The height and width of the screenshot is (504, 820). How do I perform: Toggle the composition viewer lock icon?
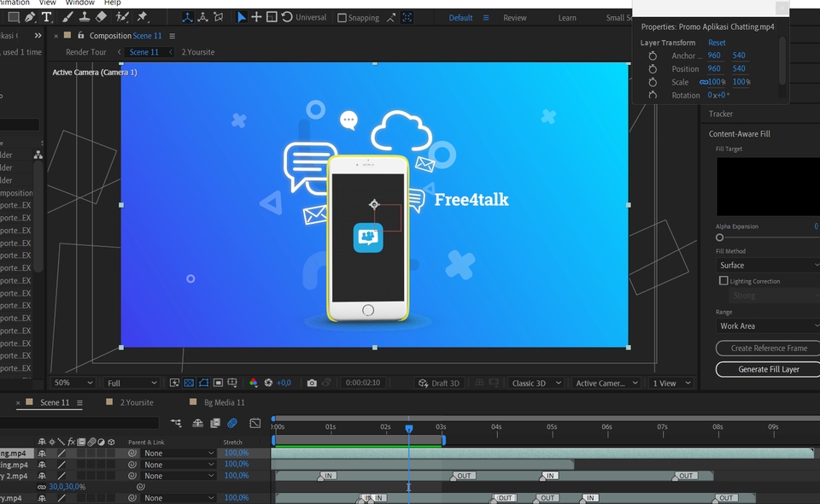tap(80, 35)
